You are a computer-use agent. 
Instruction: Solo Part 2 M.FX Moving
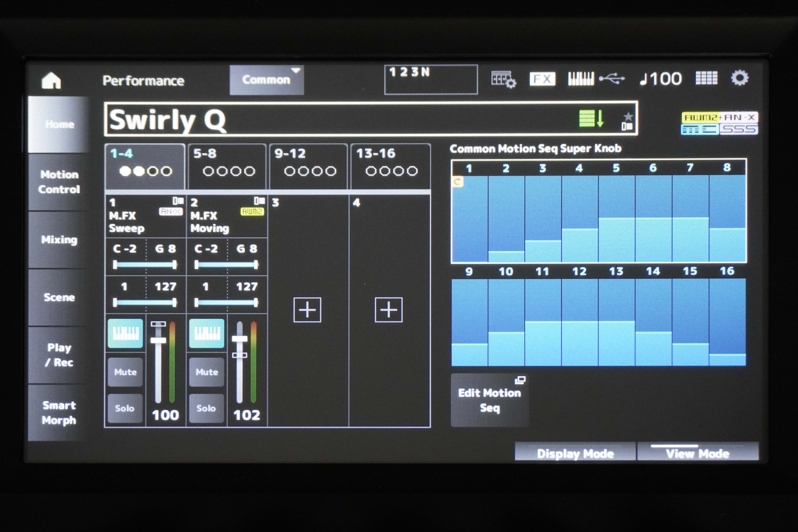click(x=206, y=408)
